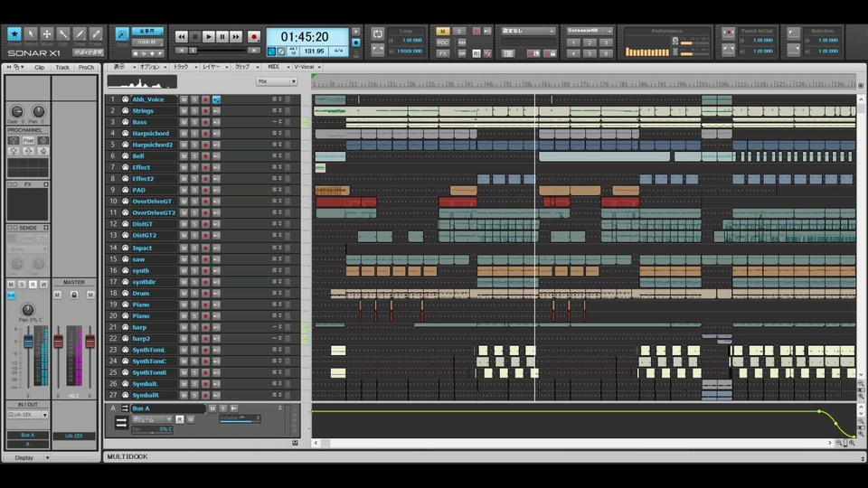Click the Bus A volume slider

[239, 418]
